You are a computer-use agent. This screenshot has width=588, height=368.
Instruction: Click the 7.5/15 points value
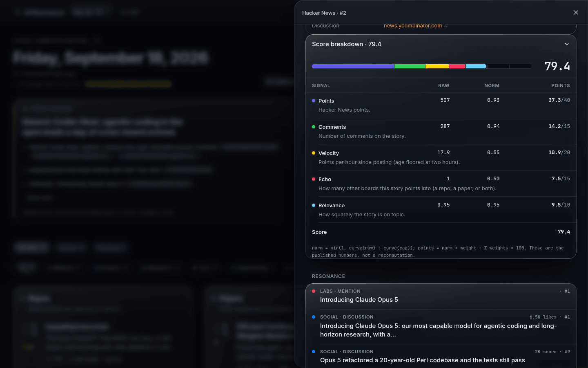tap(561, 179)
